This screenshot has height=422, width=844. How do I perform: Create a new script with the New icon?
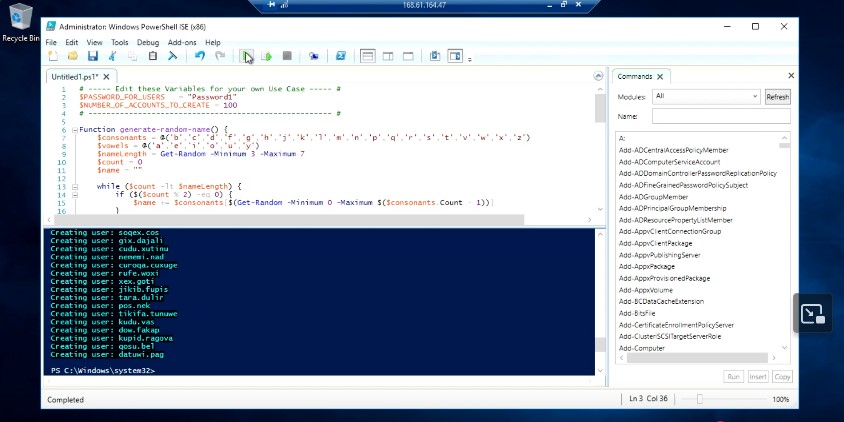point(53,56)
